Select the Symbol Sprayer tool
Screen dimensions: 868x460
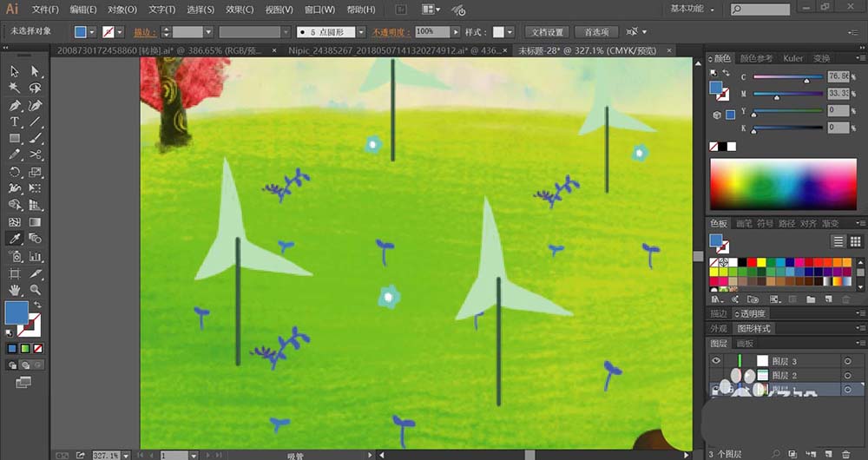coord(15,256)
